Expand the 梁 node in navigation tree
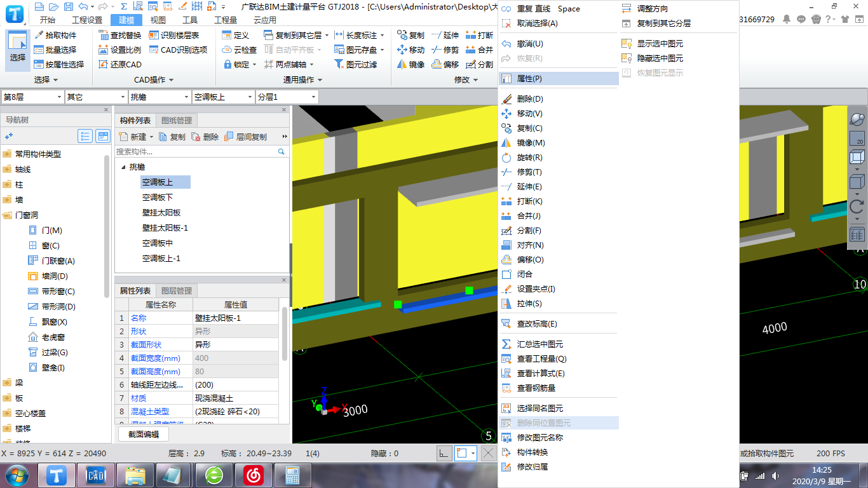 pos(7,383)
